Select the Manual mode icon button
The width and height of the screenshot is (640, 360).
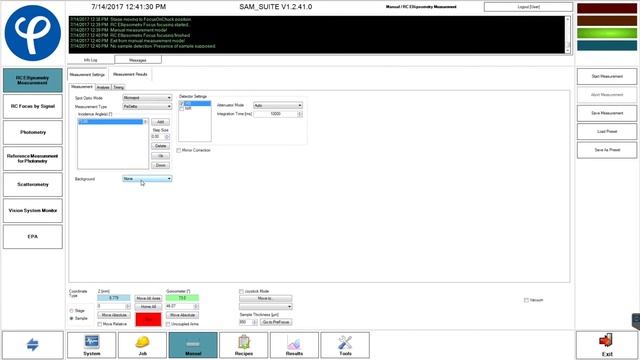[193, 345]
